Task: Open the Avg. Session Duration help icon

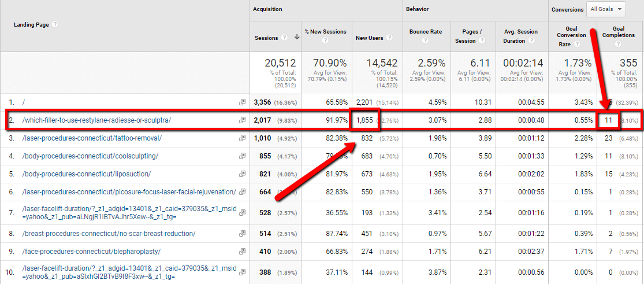Action: 531,40
